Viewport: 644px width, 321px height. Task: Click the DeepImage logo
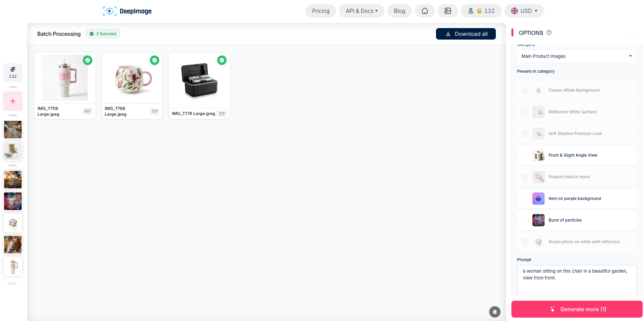click(127, 11)
